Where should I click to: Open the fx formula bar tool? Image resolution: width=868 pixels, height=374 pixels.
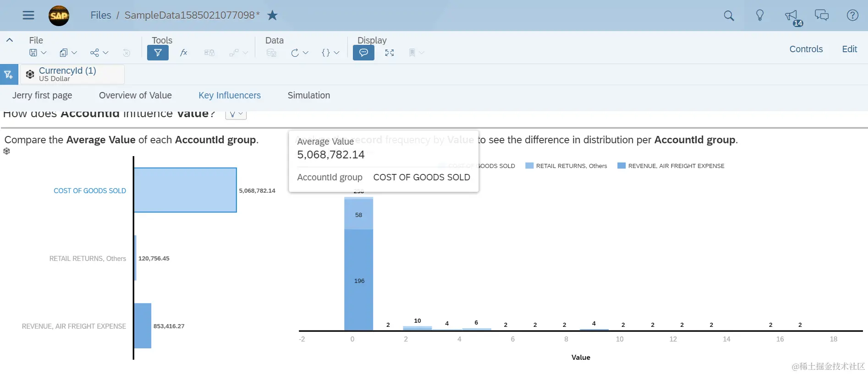pos(184,53)
